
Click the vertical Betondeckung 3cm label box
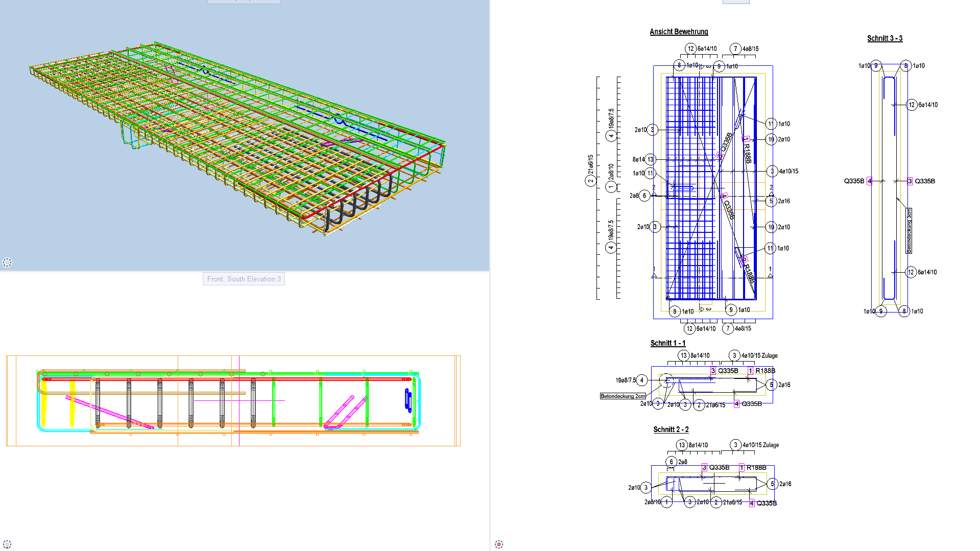pyautogui.click(x=909, y=230)
